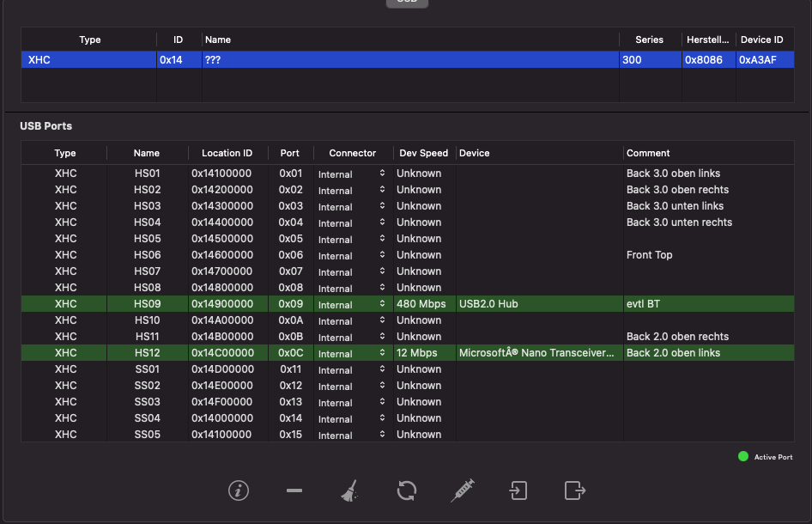Click the syringe inject icon
812x524 pixels.
pos(463,490)
